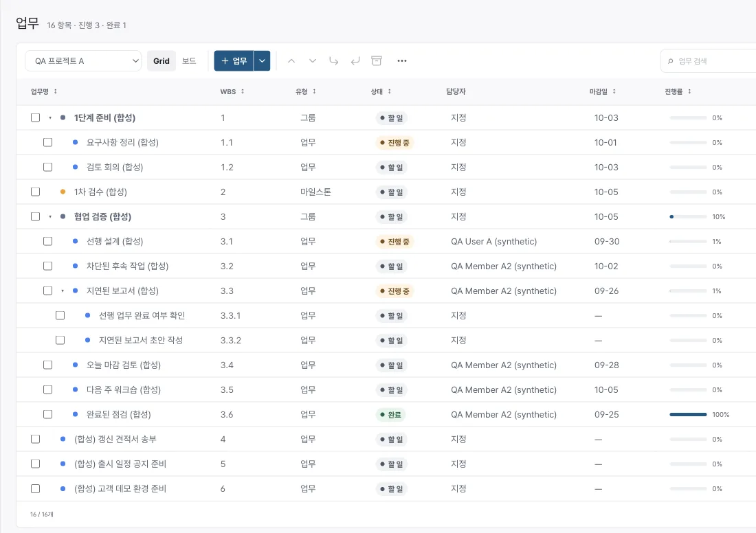Viewport: 756px width, 533px height.
Task: Switch to the Grid view tab
Action: click(161, 60)
